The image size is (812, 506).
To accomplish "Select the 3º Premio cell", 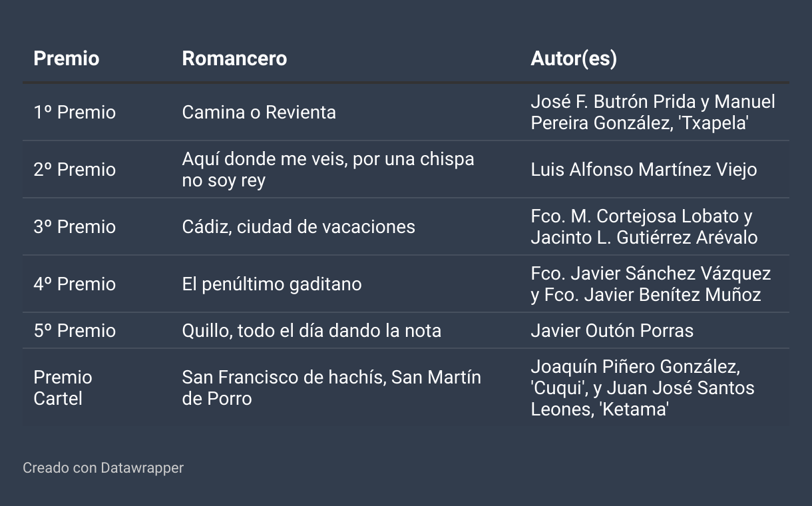I will tap(75, 227).
